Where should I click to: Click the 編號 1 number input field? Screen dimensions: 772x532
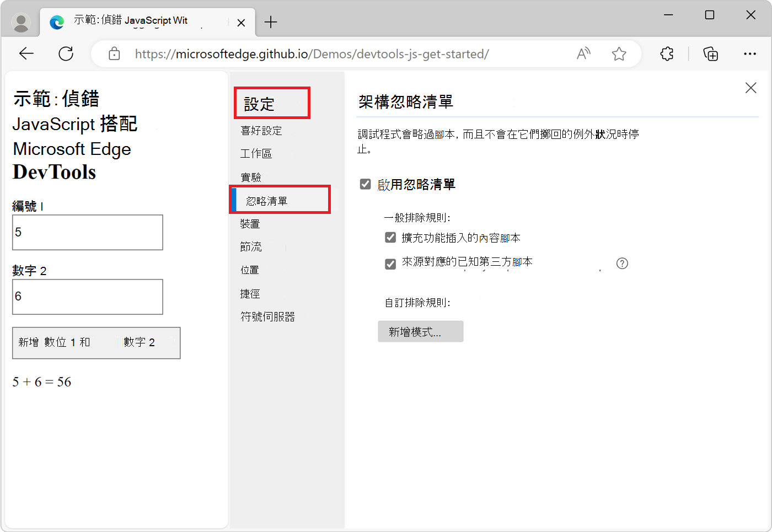pyautogui.click(x=87, y=232)
